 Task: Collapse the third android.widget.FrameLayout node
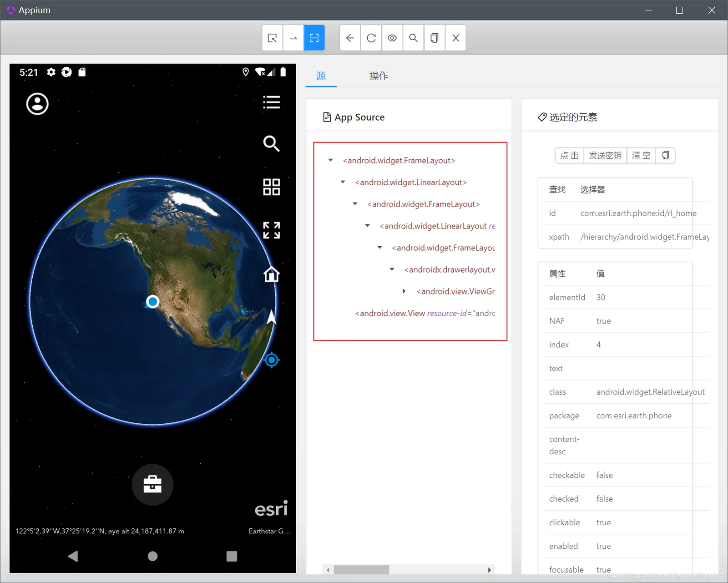pos(380,248)
